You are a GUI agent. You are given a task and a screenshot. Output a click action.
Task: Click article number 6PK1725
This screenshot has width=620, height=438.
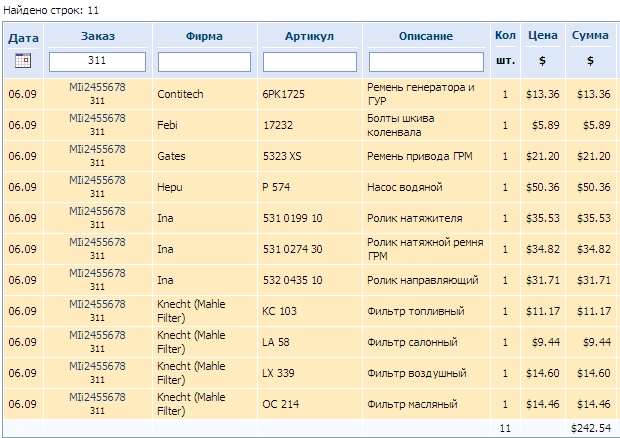tap(284, 94)
